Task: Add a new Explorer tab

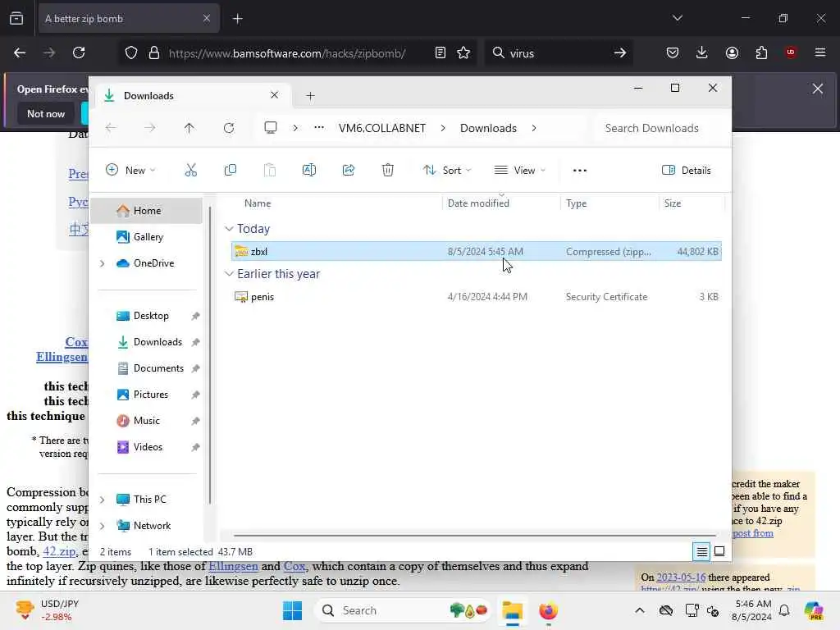Action: [310, 96]
